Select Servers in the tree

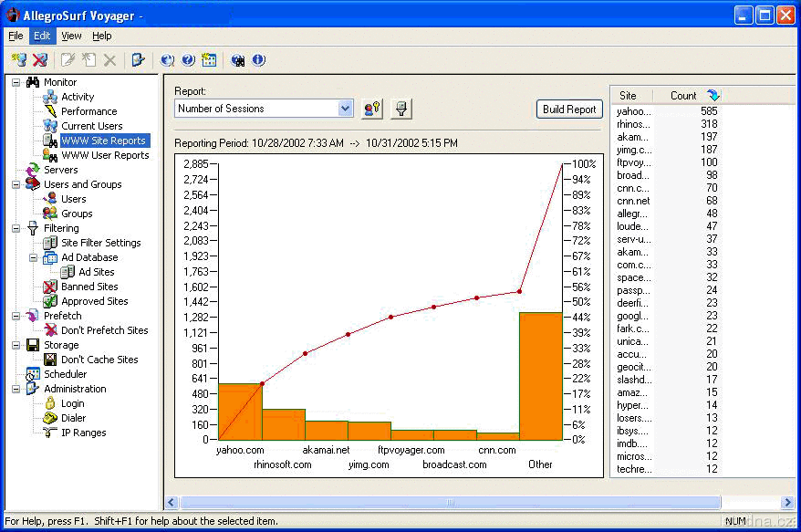(x=61, y=170)
